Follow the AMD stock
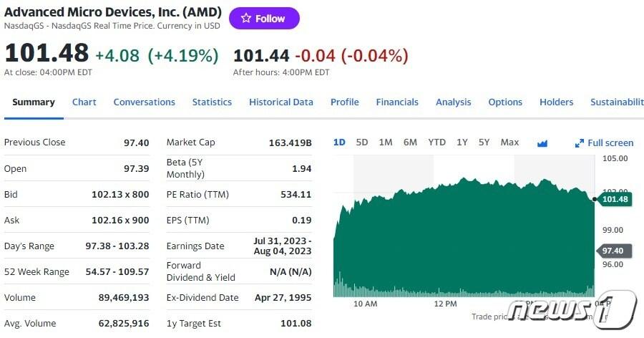 coord(264,19)
